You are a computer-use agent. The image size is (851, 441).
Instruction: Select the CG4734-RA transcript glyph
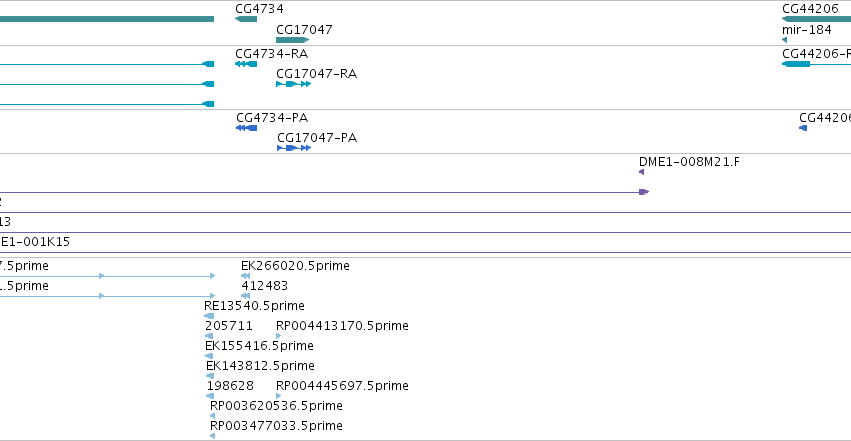(x=246, y=64)
